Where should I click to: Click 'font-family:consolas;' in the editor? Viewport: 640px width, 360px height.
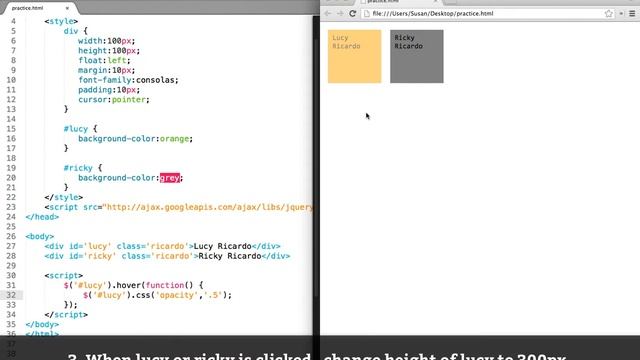128,80
